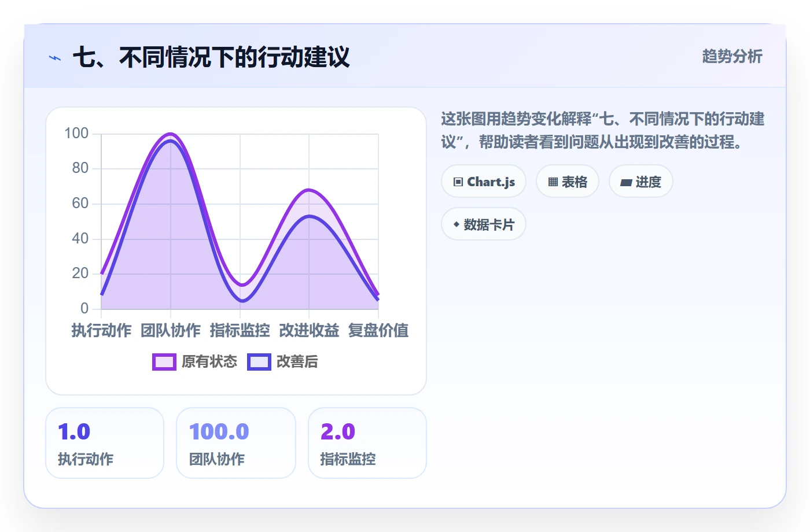Click the 100 y-axis tick label
810x532 pixels.
[76, 134]
